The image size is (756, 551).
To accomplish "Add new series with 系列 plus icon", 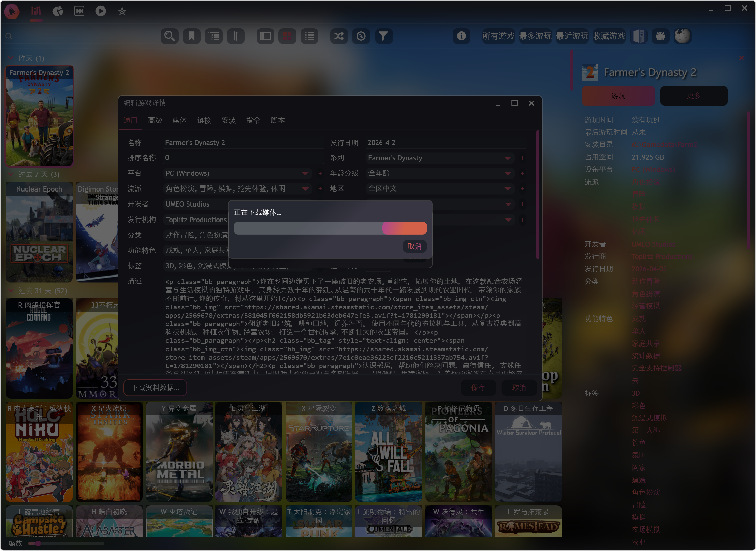I will coord(522,158).
